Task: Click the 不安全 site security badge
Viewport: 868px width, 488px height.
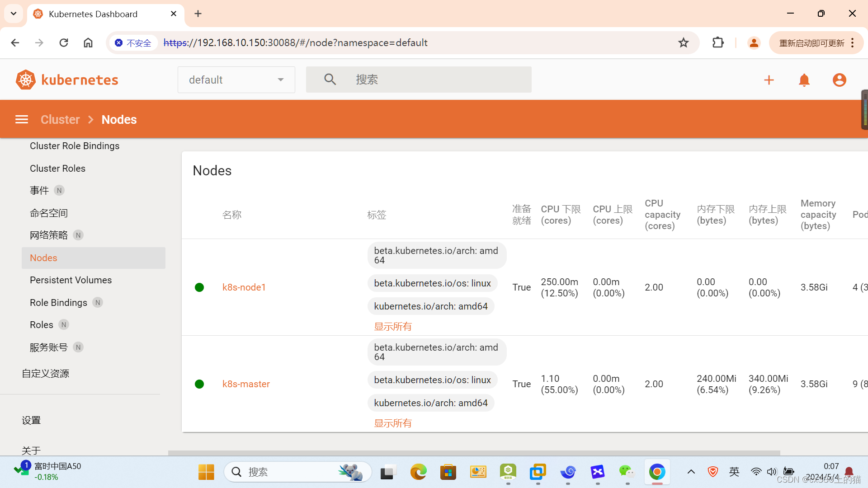Action: 133,43
